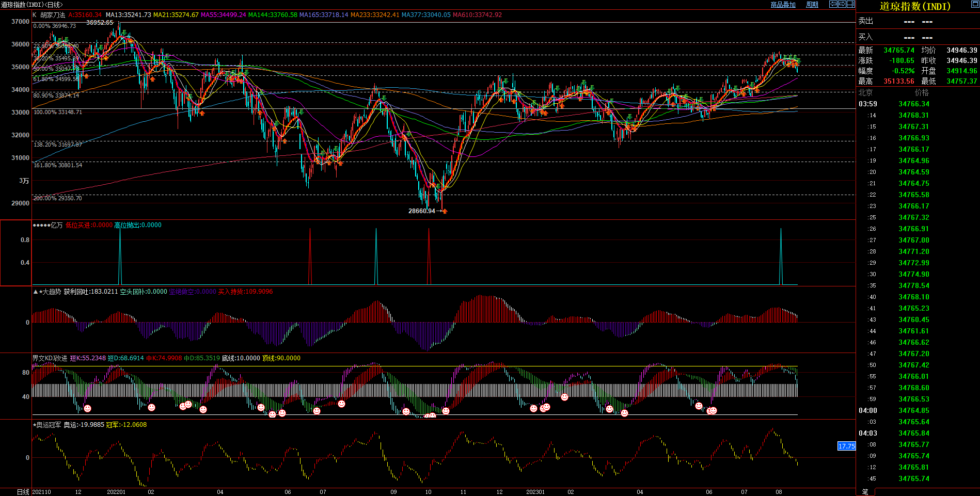
Task: Click the rightmost smiley face KD signal
Action: point(713,411)
